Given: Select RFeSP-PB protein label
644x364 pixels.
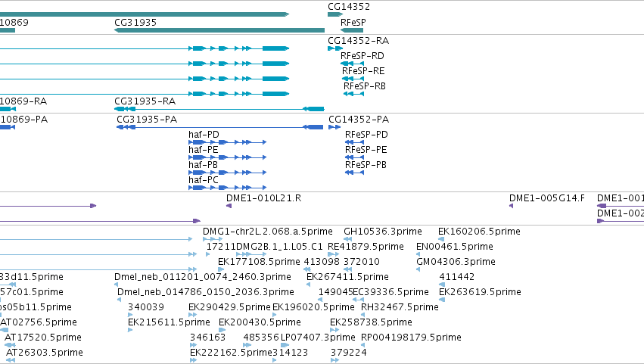Looking at the screenshot, I should tap(366, 165).
